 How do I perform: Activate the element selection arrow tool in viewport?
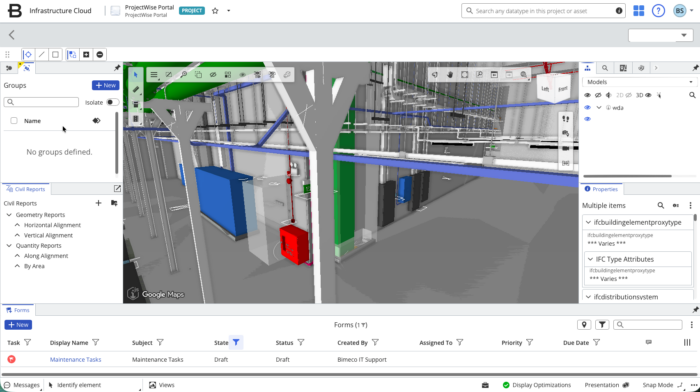(x=136, y=75)
